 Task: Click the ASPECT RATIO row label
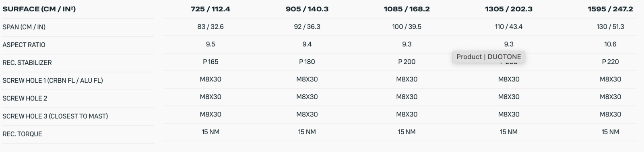[24, 45]
